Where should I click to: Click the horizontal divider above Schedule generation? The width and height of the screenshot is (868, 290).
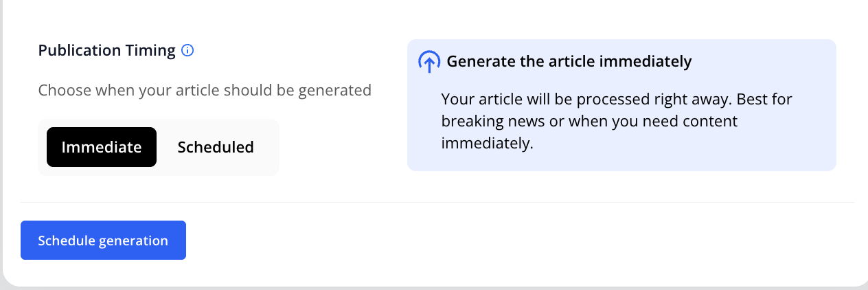pyautogui.click(x=437, y=203)
